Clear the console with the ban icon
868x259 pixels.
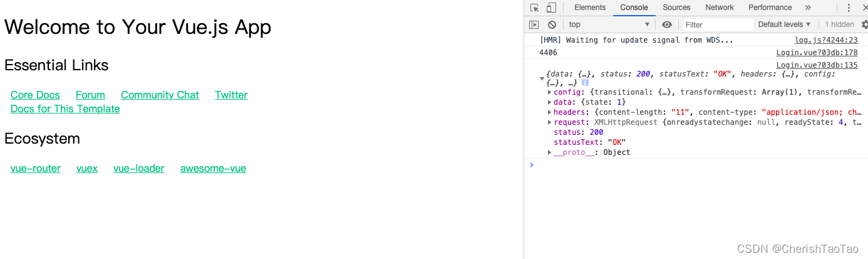tap(552, 24)
